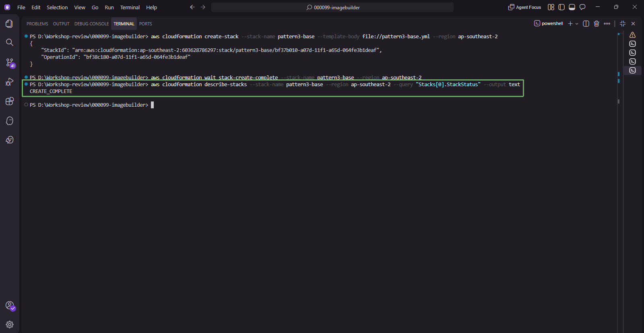Open the Extensions view
This screenshot has width=644, height=333.
[9, 101]
